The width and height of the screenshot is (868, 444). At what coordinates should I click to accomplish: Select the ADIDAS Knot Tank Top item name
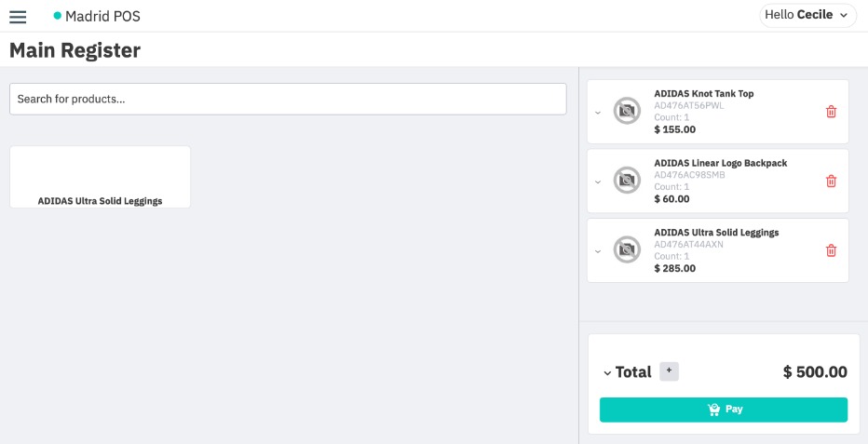pos(703,94)
